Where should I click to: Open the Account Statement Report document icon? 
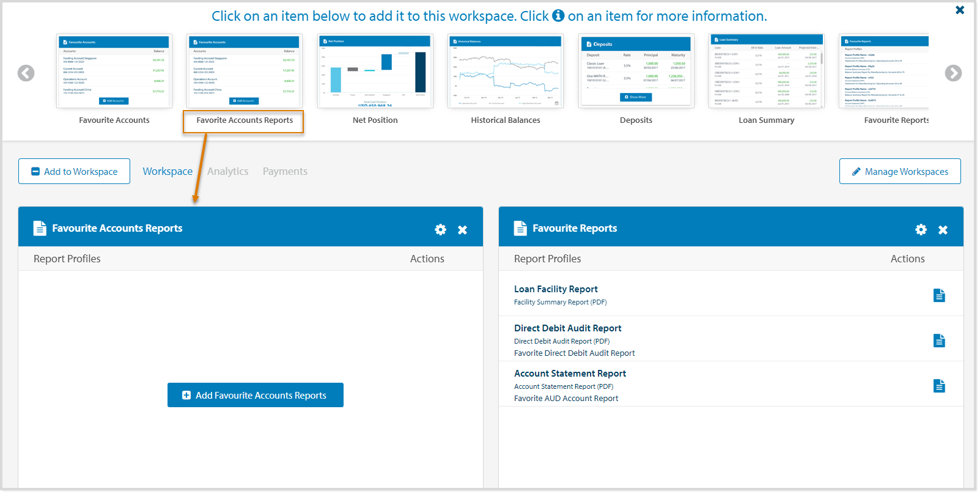point(939,386)
